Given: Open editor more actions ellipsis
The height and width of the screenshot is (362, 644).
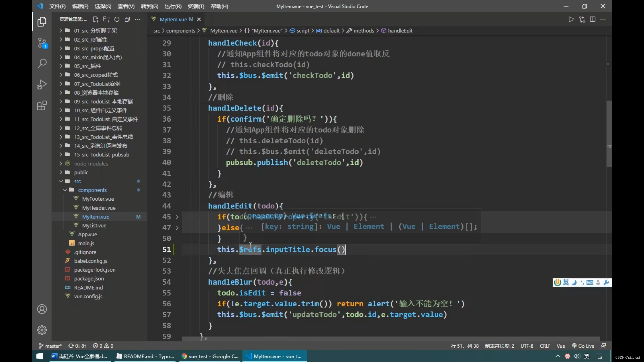Looking at the screenshot, I should (603, 19).
